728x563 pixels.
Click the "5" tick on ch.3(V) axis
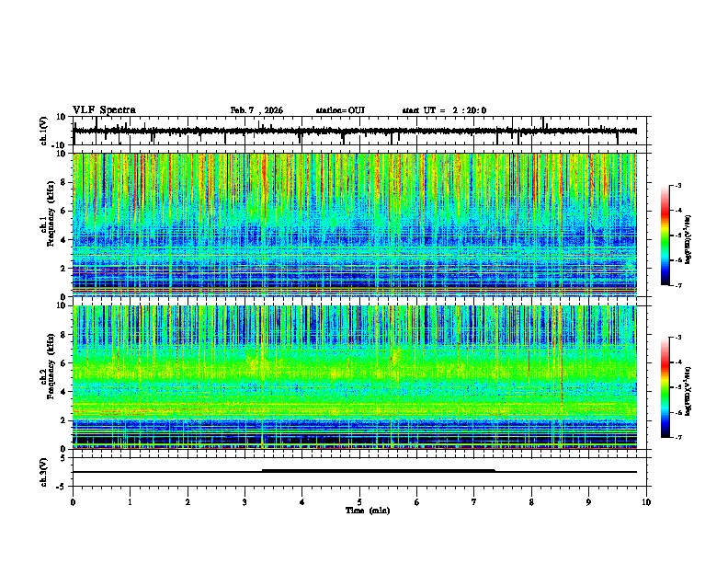64,458
